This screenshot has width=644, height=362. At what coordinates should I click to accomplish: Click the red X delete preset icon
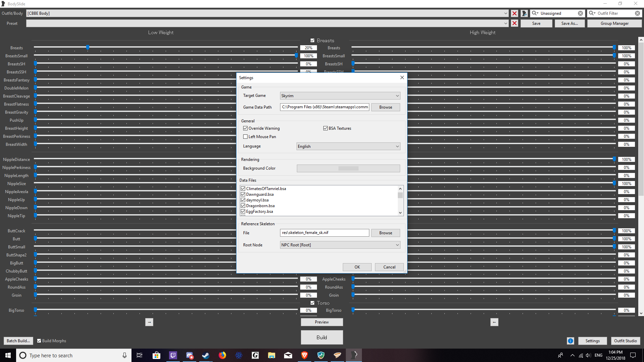click(514, 23)
